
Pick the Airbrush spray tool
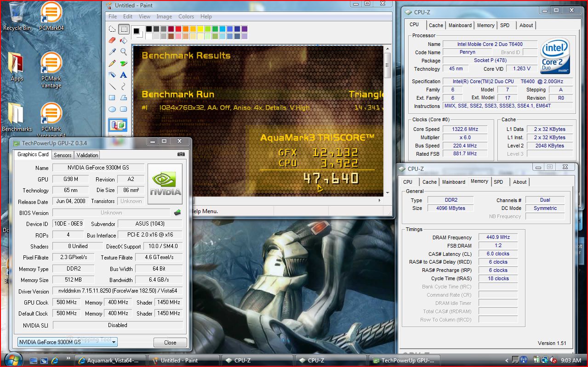[x=112, y=75]
